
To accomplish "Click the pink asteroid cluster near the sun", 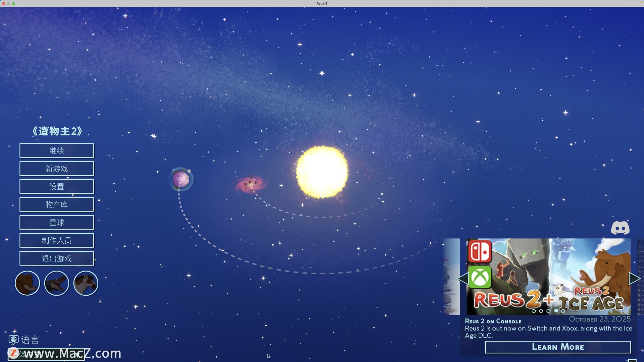I will (x=251, y=184).
